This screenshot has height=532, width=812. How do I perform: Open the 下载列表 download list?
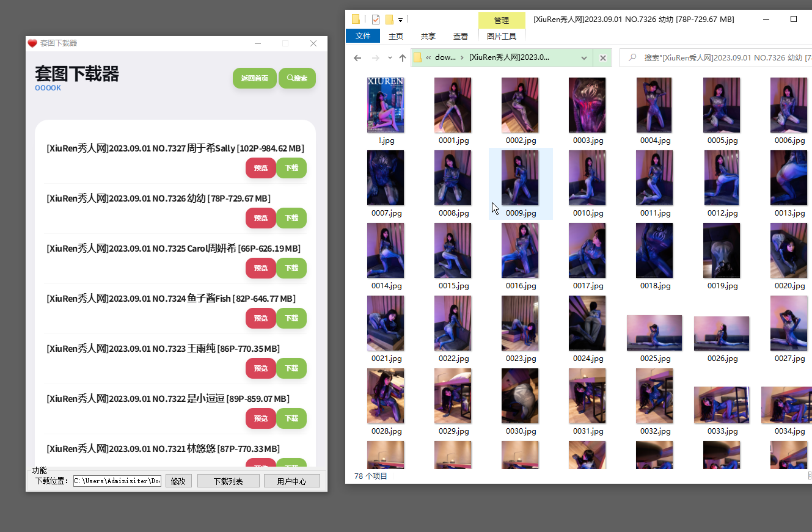[x=229, y=481]
